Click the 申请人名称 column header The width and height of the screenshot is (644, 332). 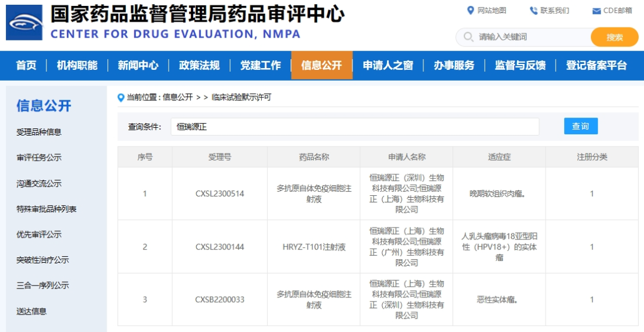click(407, 156)
